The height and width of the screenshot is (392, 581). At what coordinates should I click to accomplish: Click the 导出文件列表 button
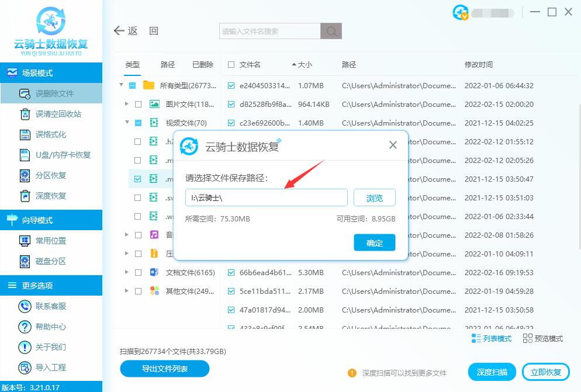point(164,369)
